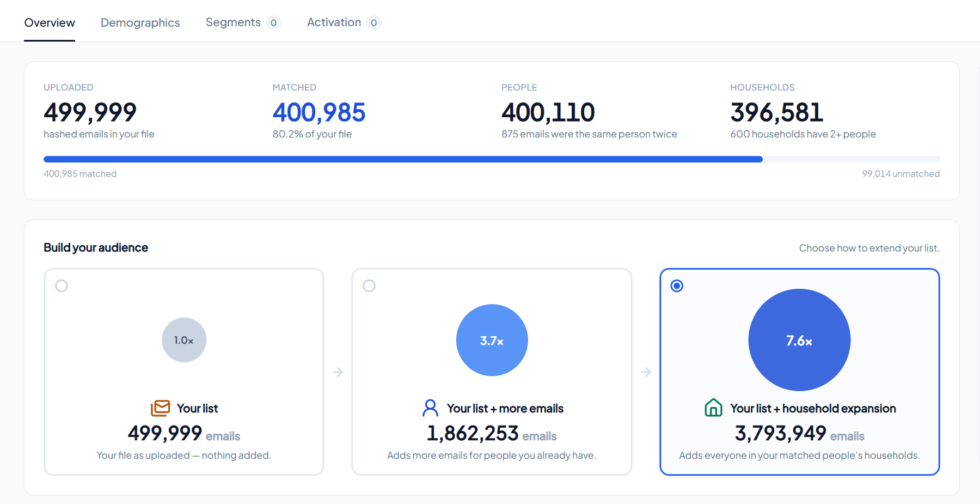Click '600 households have 2+ people'
This screenshot has width=980, height=504.
point(803,134)
